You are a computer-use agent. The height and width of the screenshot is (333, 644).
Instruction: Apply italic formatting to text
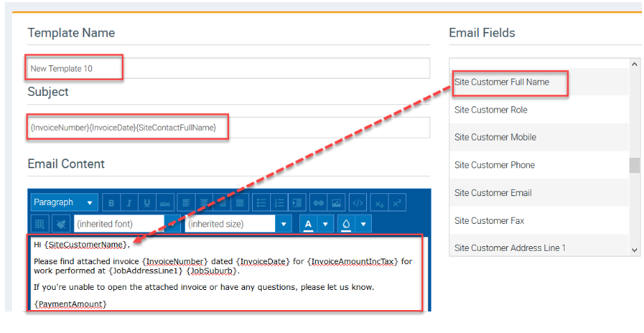pyautogui.click(x=129, y=203)
